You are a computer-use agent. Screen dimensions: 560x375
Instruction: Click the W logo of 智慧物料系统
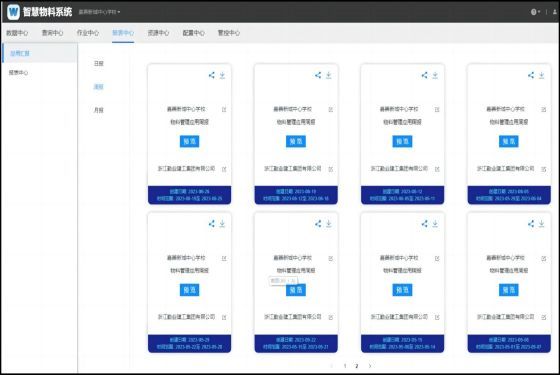click(13, 12)
